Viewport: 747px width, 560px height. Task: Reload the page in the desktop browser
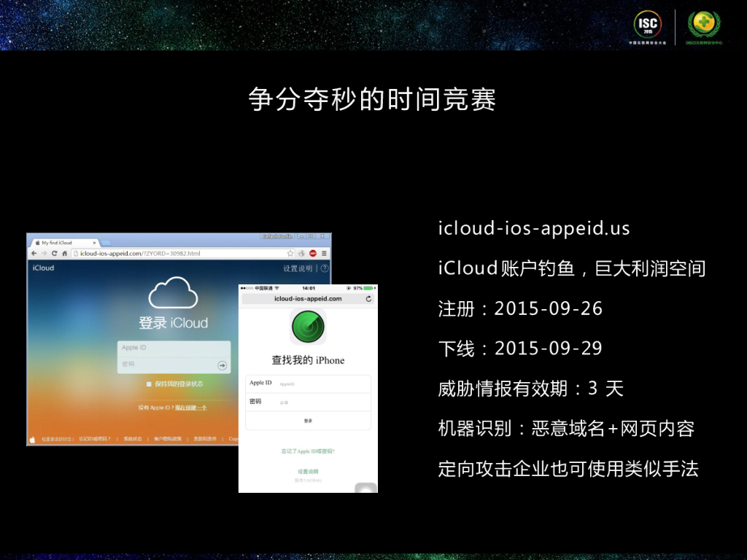(54, 253)
